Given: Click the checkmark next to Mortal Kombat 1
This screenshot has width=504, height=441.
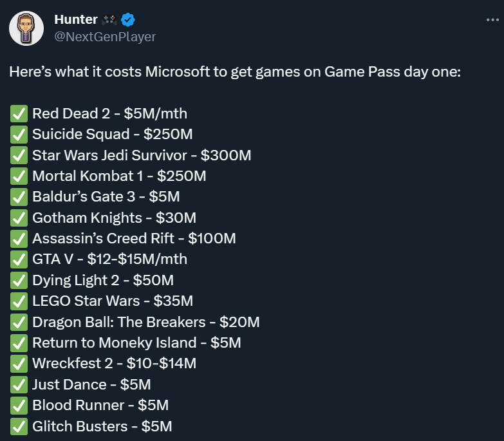Looking at the screenshot, I should click(x=19, y=176).
